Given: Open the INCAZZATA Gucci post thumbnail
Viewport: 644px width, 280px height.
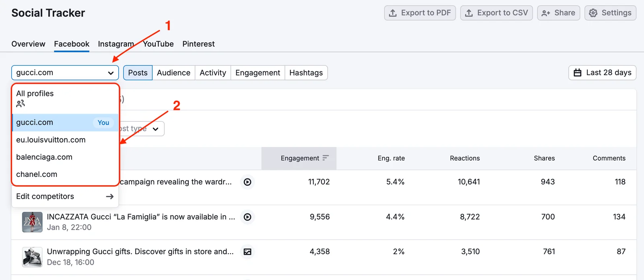Looking at the screenshot, I should click(32, 222).
